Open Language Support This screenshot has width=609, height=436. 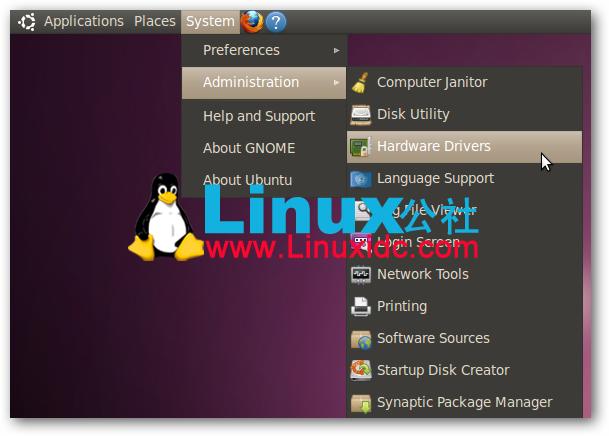(465, 179)
